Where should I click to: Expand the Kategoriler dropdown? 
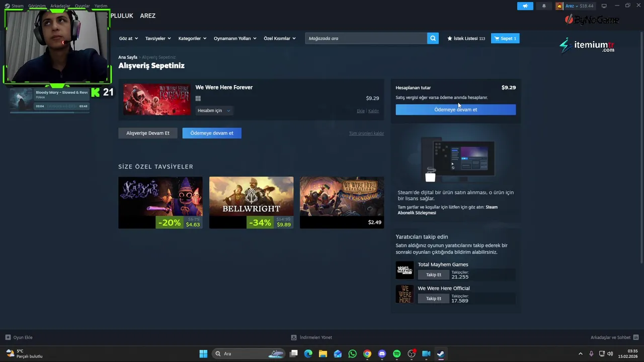click(x=192, y=38)
